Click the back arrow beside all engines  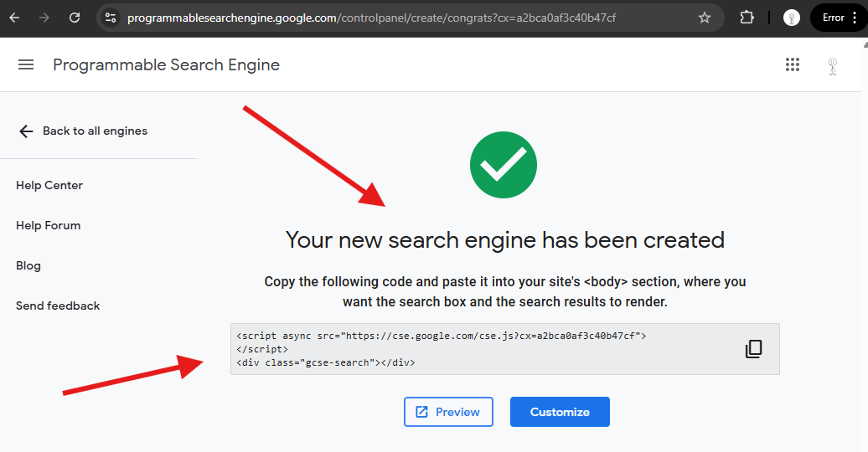[x=26, y=131]
